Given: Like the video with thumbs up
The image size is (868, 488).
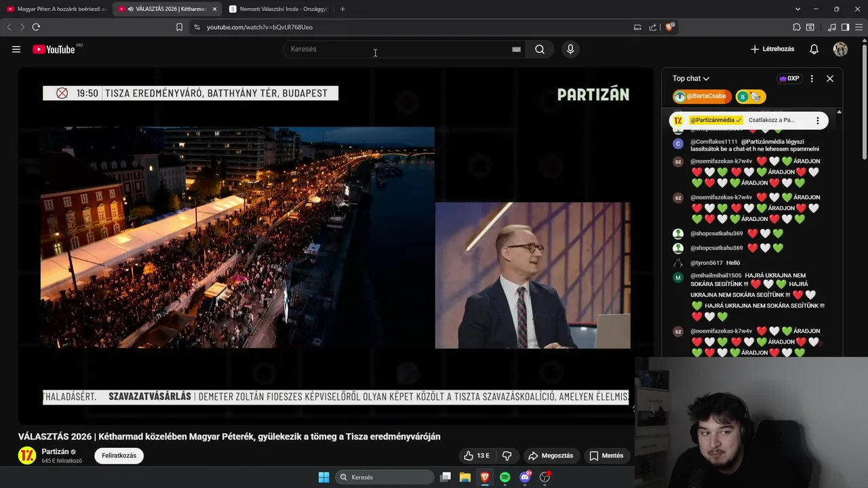Looking at the screenshot, I should pos(477,455).
